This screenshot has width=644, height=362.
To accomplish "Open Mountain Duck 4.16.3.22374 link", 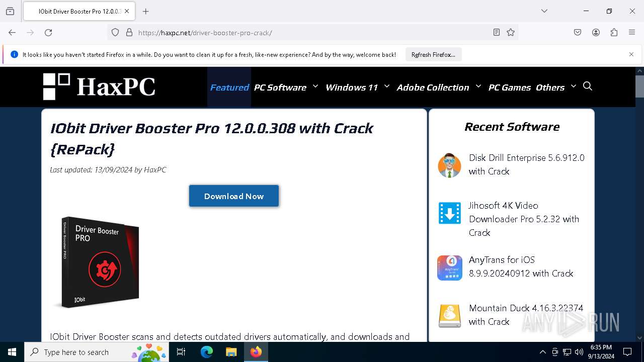I will pos(526,315).
